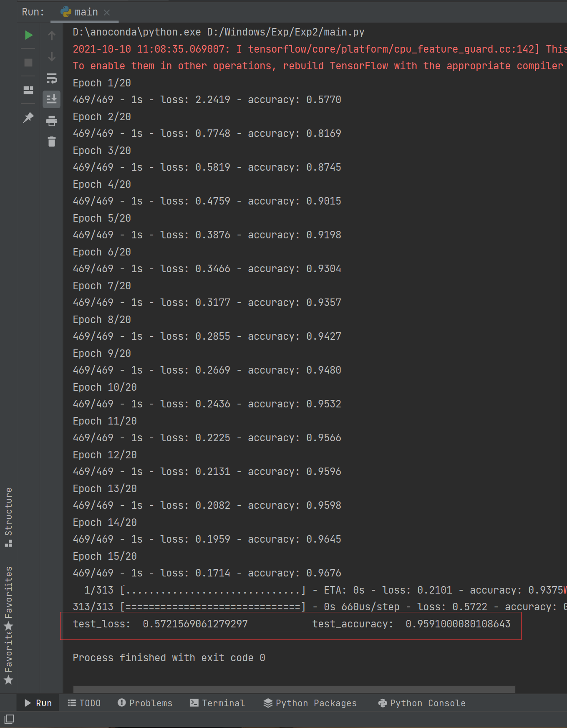
Task: Click 'Process finished with exit code 0' line
Action: pyautogui.click(x=169, y=658)
